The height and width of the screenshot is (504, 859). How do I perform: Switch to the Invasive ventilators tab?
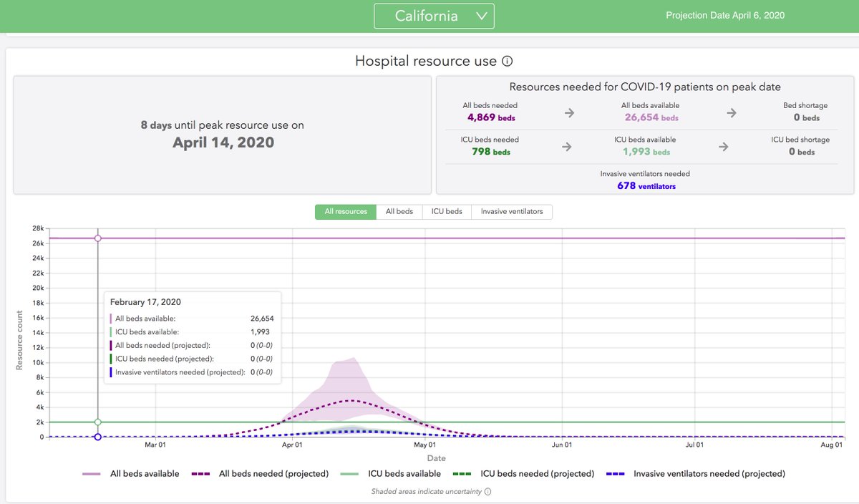point(512,212)
